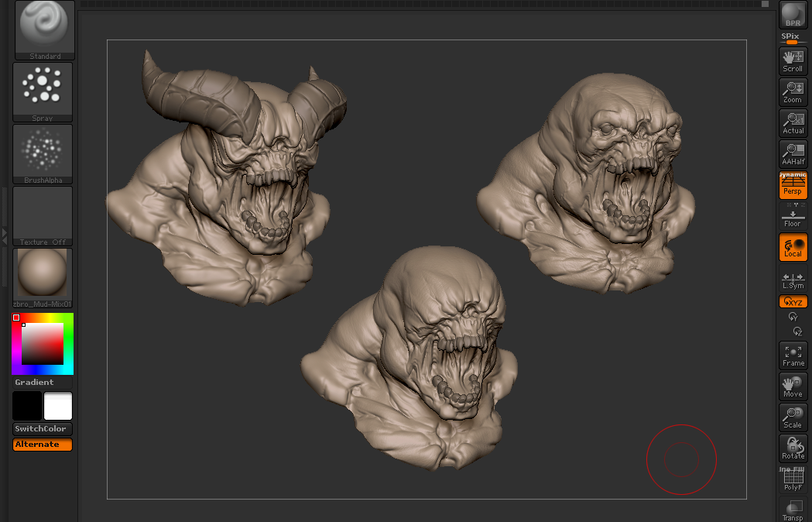The height and width of the screenshot is (522, 812).
Task: Select the black secondary color swatch
Action: coord(27,405)
